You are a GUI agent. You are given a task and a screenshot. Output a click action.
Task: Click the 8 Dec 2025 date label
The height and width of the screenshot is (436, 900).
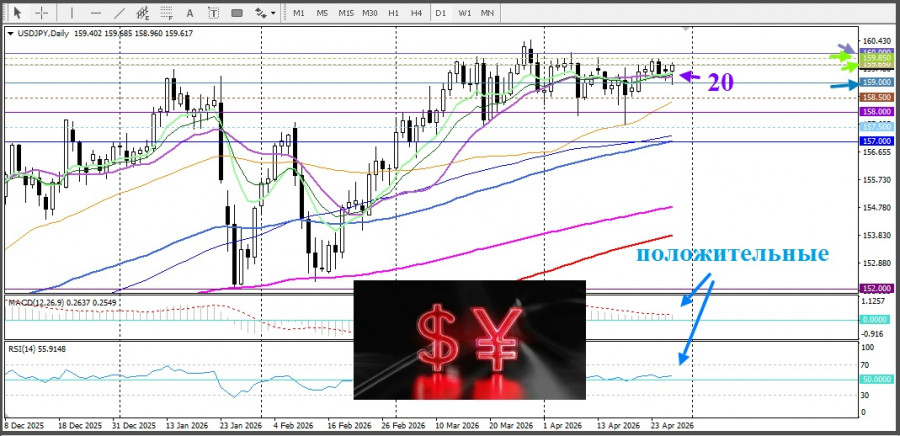click(x=24, y=427)
